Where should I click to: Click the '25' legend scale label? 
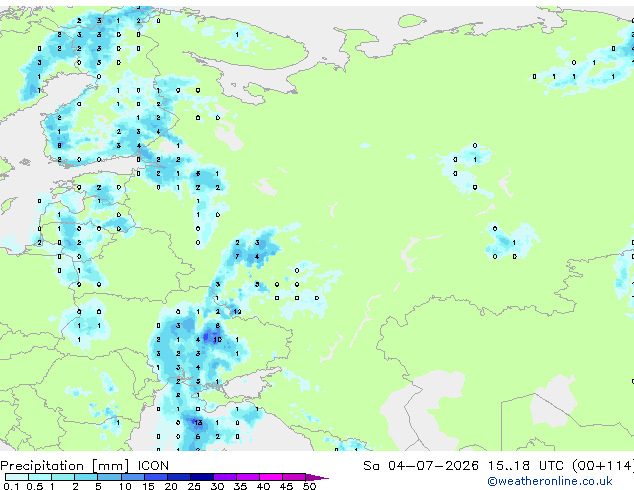pos(194,486)
